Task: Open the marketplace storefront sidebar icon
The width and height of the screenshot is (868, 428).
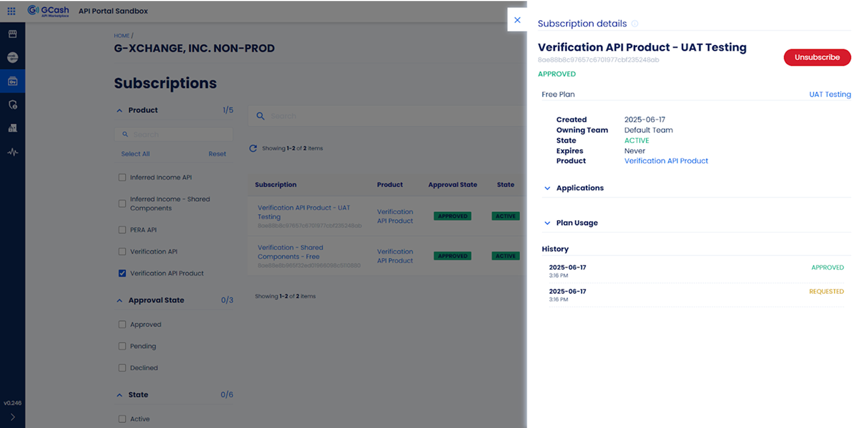Action: coord(12,34)
